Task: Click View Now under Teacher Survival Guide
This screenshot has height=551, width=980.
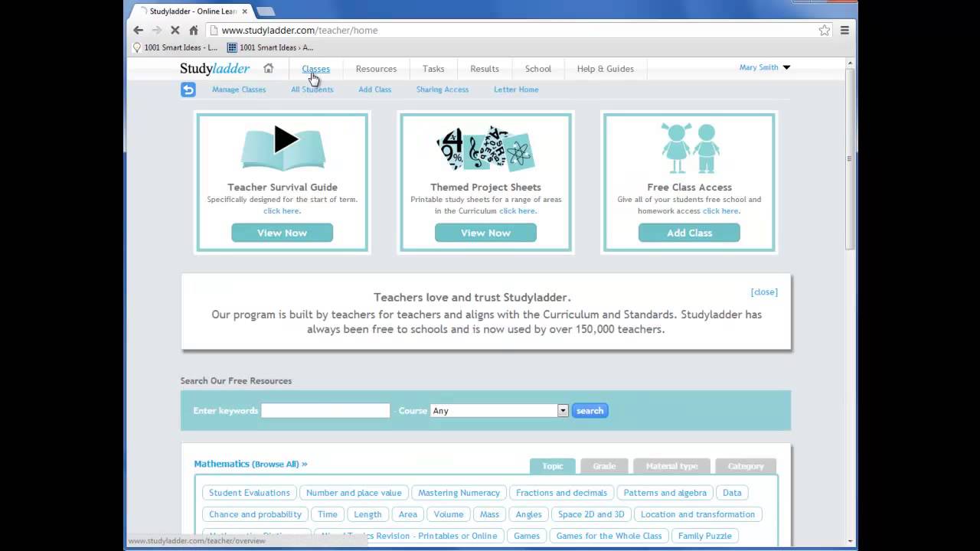Action: coord(283,233)
